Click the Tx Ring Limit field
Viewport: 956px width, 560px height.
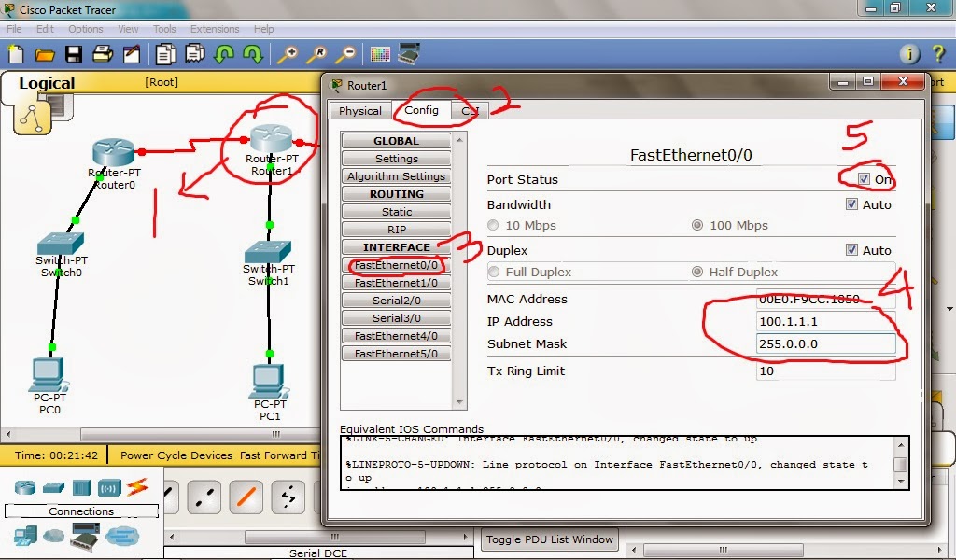[x=825, y=371]
